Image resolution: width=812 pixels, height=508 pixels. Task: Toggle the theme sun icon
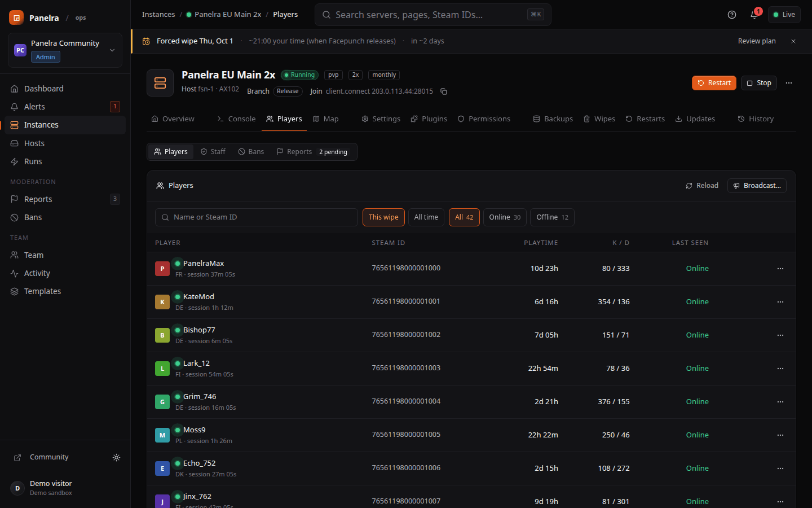(x=116, y=457)
